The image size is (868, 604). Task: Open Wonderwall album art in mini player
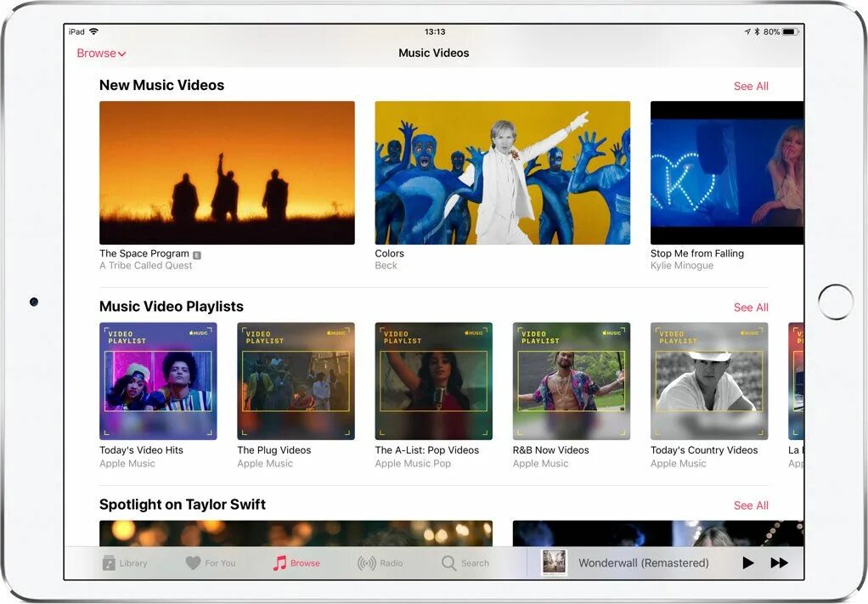(554, 563)
